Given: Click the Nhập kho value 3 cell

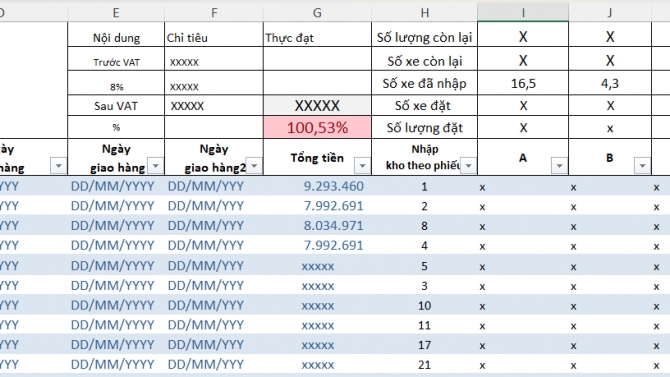Looking at the screenshot, I should (424, 285).
